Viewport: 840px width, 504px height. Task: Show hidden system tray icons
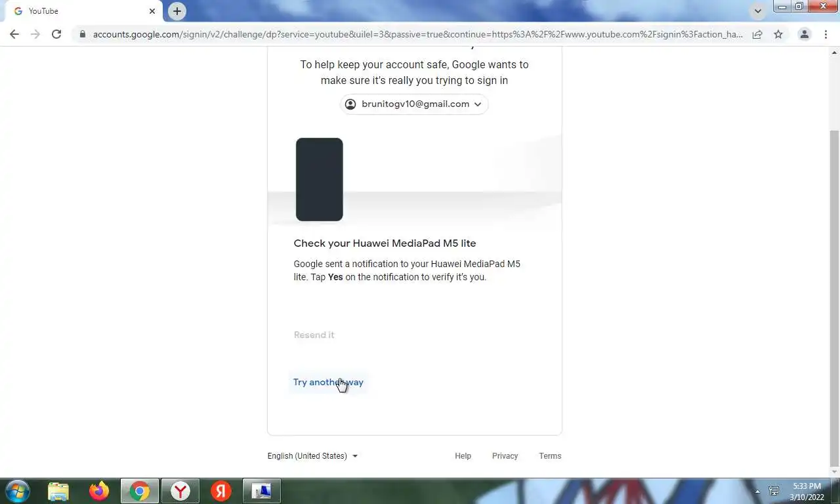(757, 491)
